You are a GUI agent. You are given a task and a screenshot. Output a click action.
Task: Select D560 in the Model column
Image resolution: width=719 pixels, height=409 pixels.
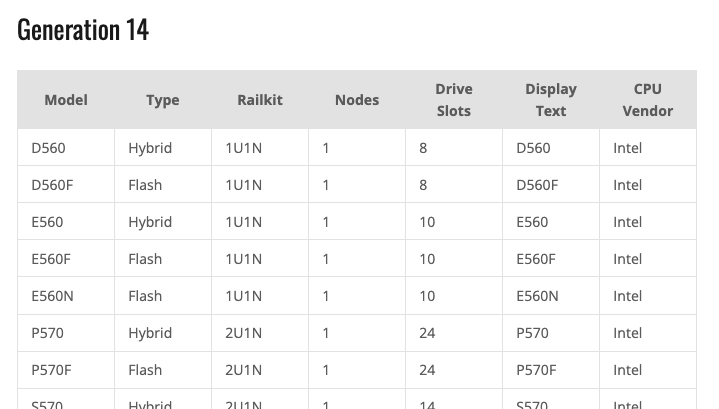(x=49, y=148)
